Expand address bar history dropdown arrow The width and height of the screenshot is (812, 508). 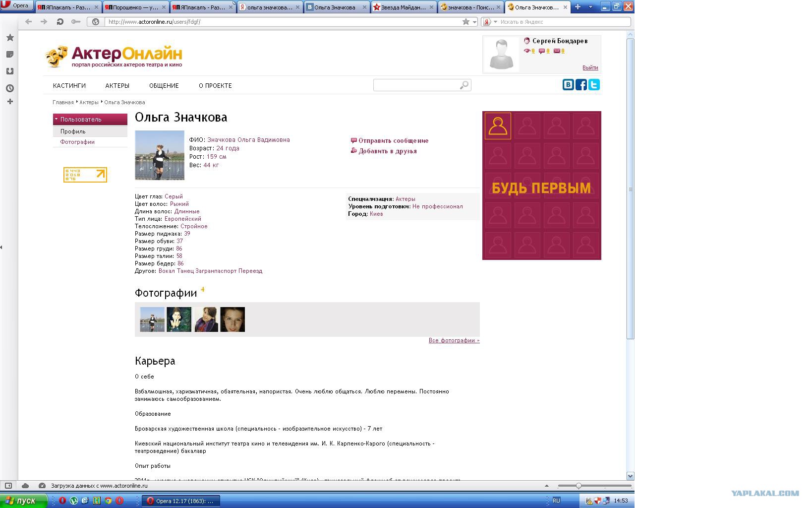pyautogui.click(x=474, y=22)
